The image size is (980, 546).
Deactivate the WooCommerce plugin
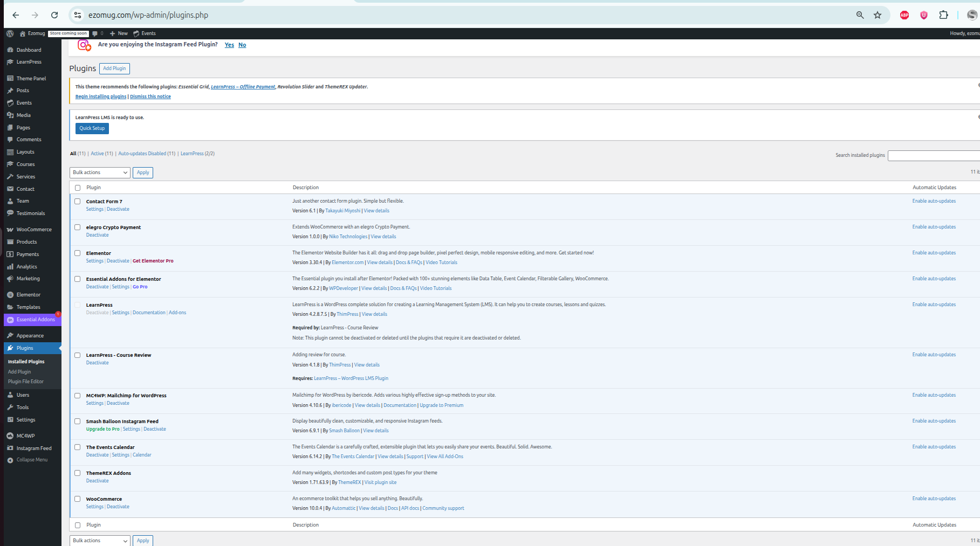118,507
